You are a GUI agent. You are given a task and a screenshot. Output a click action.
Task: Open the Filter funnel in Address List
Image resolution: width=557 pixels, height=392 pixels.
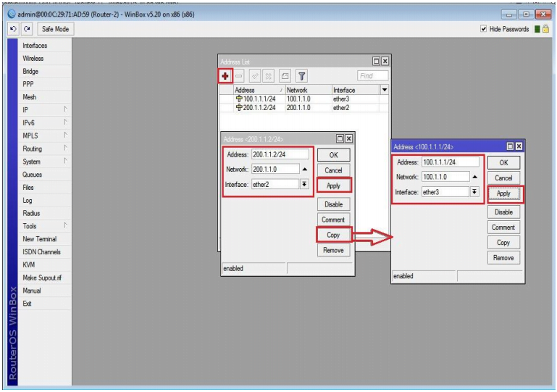coord(301,75)
